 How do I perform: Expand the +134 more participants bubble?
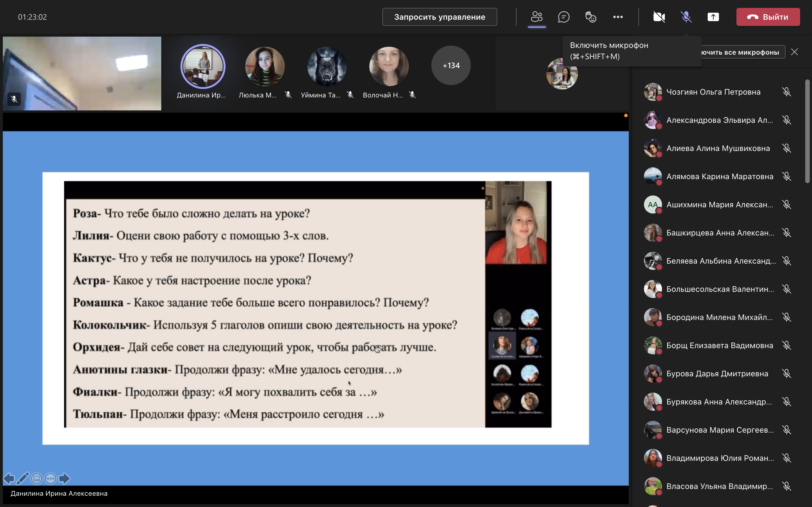pos(451,65)
